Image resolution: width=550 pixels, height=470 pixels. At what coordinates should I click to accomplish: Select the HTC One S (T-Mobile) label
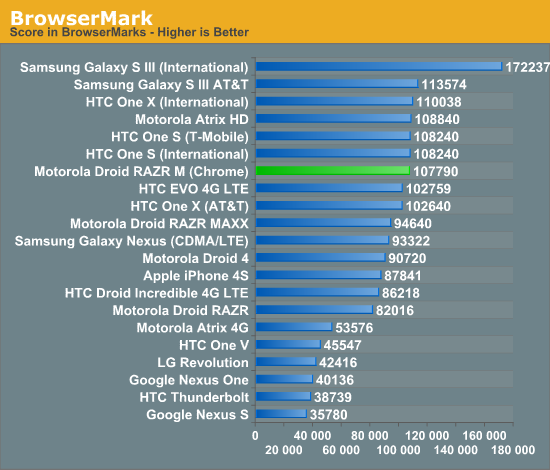[x=180, y=137]
